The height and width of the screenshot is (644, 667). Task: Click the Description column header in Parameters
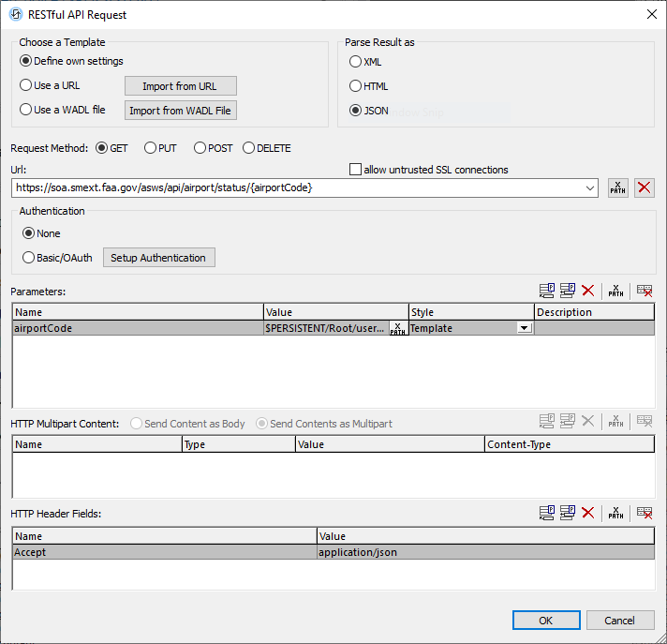[594, 312]
